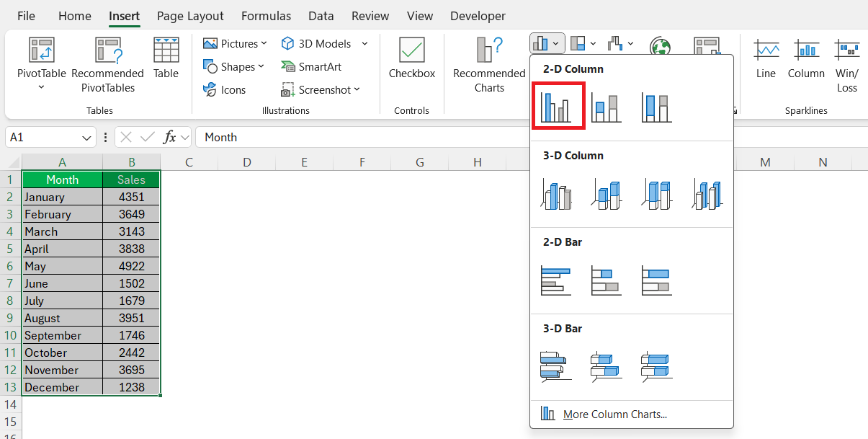The image size is (868, 439).
Task: Open the Hierarchy chart dropdown
Action: 583,43
